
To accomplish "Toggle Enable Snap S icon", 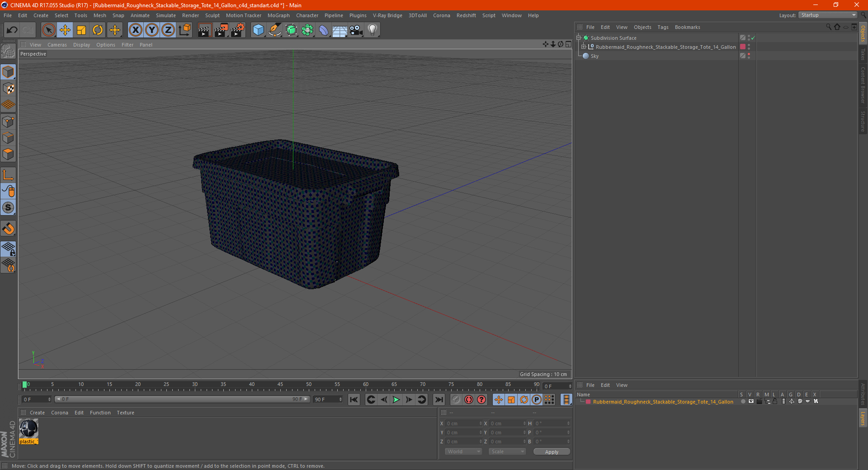I will [x=8, y=208].
